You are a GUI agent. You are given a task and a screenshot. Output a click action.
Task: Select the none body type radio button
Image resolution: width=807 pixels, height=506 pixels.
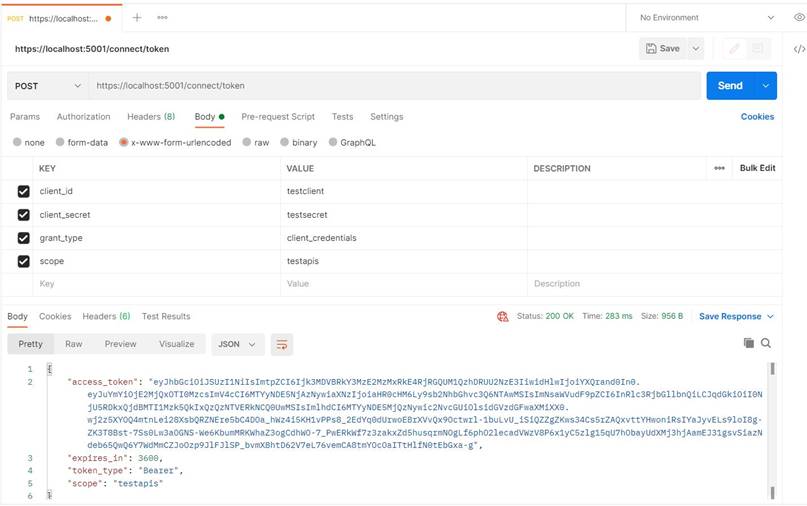17,142
